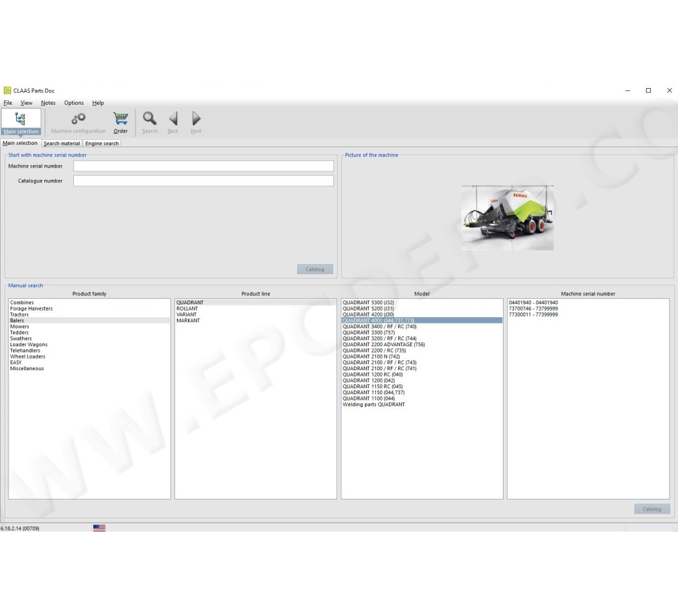The height and width of the screenshot is (616, 678).
Task: Go Back with the left arrow
Action: [x=173, y=123]
